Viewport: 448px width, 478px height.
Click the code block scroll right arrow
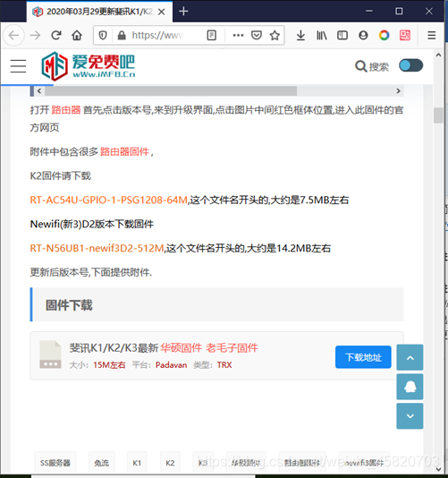(x=398, y=91)
